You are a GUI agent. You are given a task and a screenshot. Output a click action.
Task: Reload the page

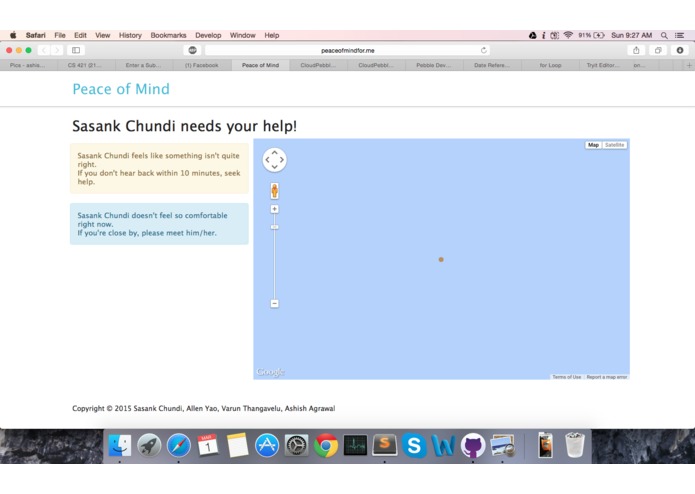click(484, 50)
